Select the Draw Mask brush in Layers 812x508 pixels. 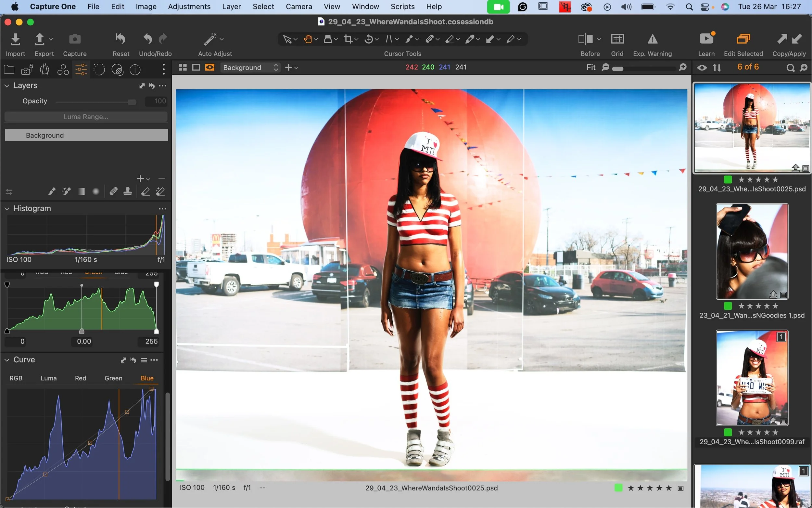pyautogui.click(x=52, y=191)
